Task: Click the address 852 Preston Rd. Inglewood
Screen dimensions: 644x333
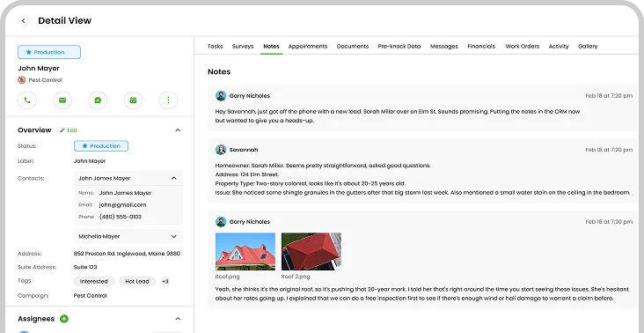Action: [x=127, y=254]
